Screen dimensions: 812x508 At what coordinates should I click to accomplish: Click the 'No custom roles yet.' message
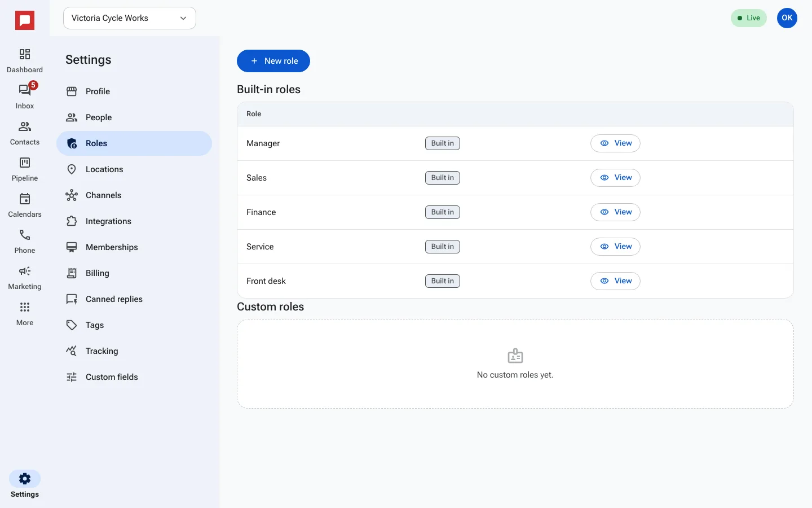(x=515, y=375)
